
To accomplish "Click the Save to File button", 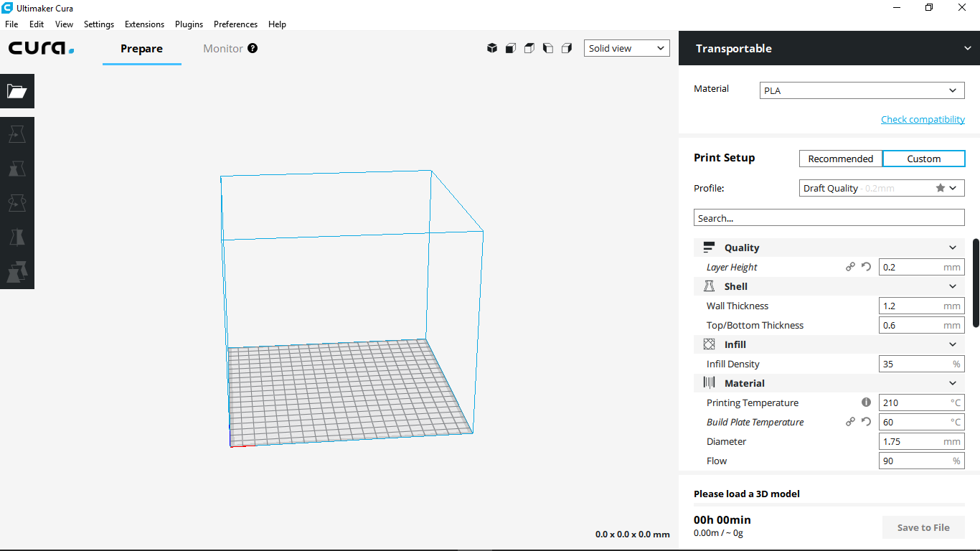I will pos(923,527).
